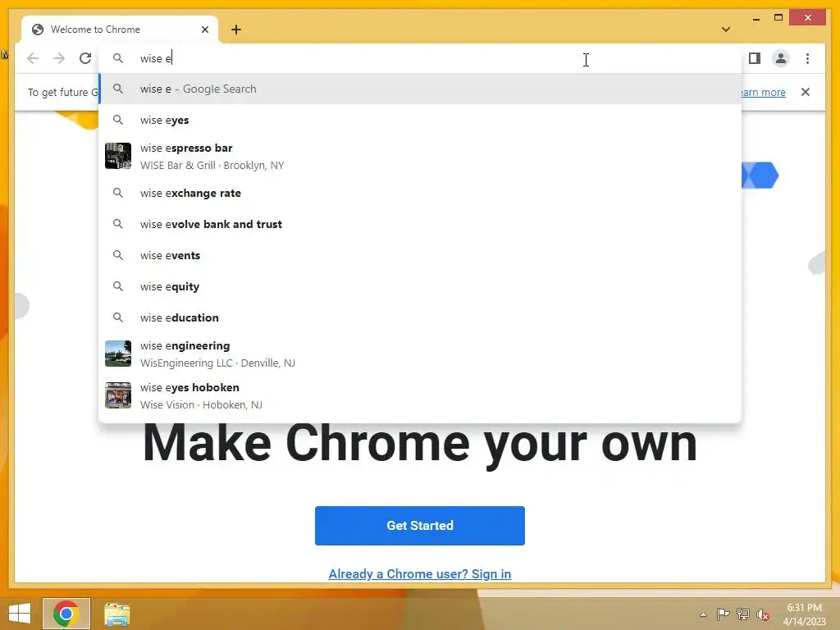Image resolution: width=840 pixels, height=630 pixels.
Task: Dismiss the infobar with its X button
Action: 806,92
